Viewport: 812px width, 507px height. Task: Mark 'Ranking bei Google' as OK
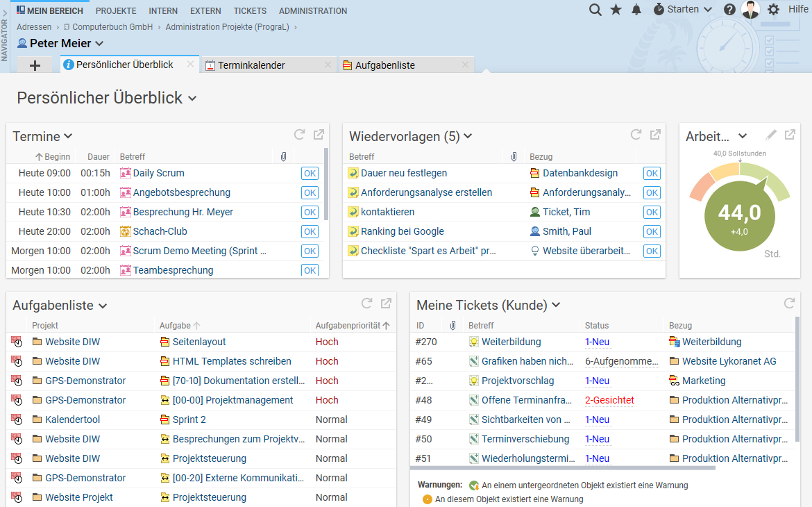tap(651, 232)
